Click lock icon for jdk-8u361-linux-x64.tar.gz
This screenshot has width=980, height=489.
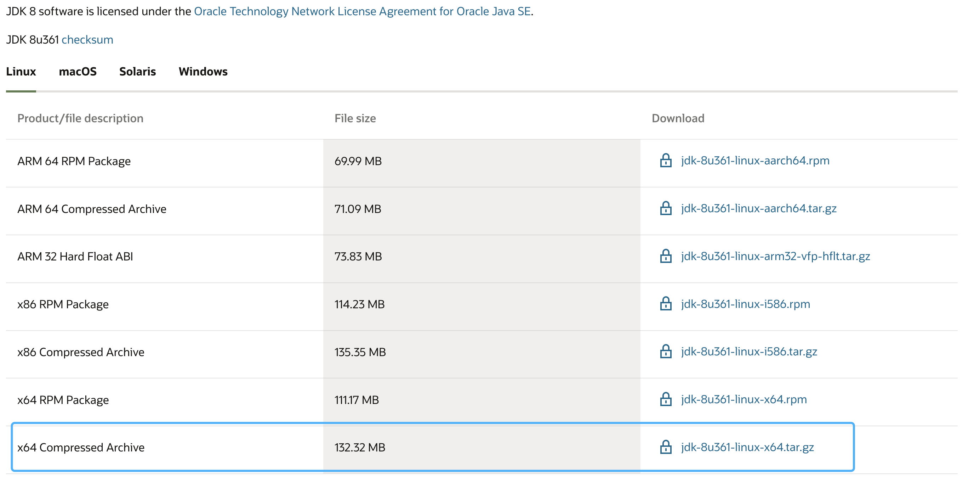coord(665,447)
